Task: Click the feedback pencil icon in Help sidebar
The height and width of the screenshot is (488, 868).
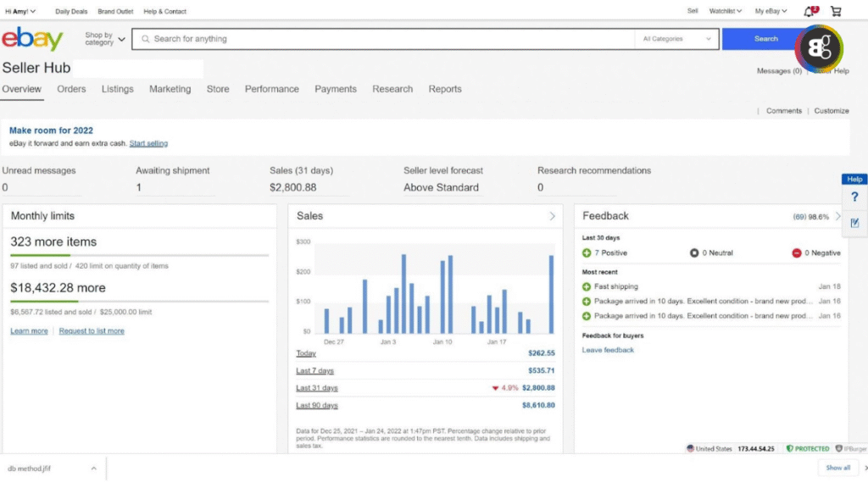Action: coord(854,223)
